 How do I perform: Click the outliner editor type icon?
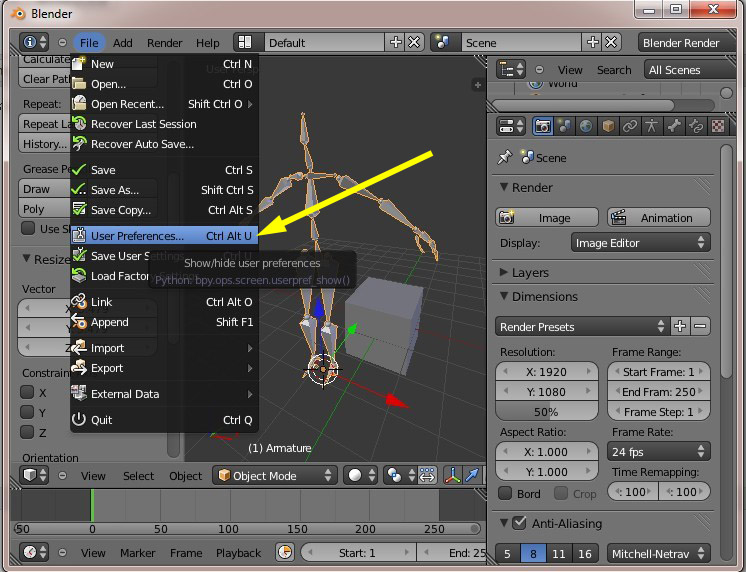pos(511,70)
